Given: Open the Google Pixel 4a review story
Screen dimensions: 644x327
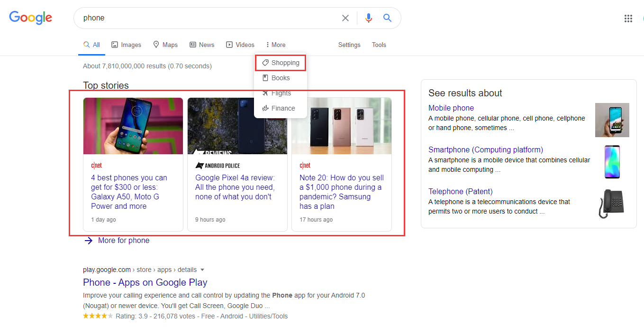Looking at the screenshot, I should point(235,187).
